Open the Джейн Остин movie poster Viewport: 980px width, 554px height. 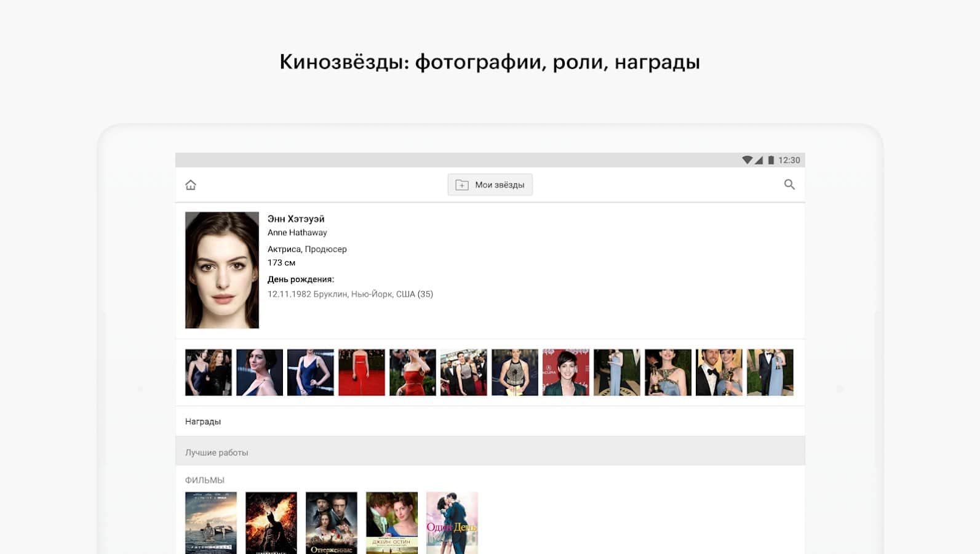coord(391,523)
